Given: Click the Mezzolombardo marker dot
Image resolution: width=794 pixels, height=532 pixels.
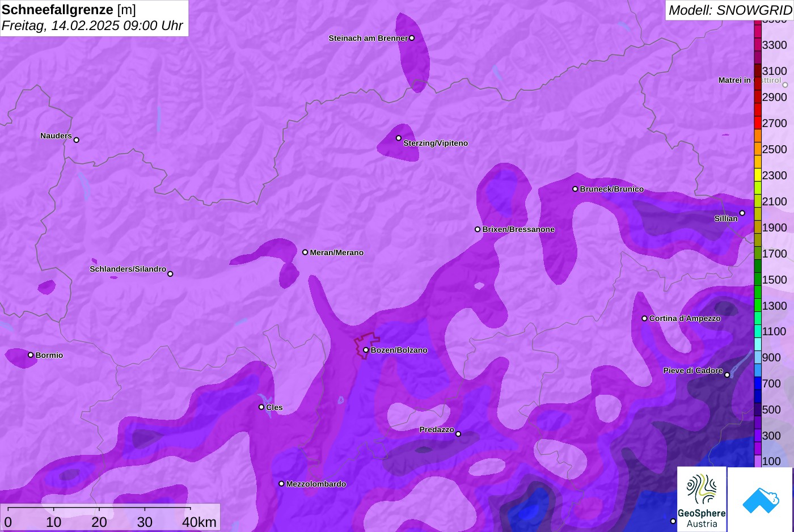Looking at the screenshot, I should tap(281, 484).
